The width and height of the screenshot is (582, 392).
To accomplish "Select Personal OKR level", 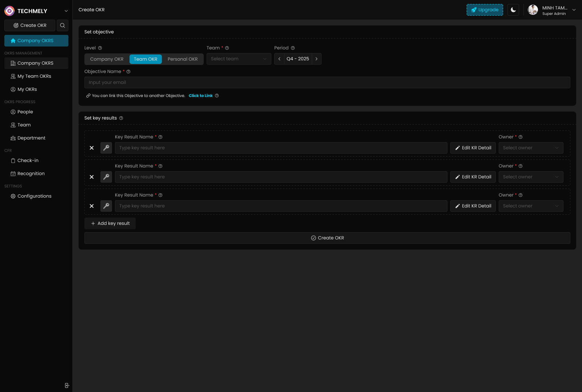I will [183, 59].
